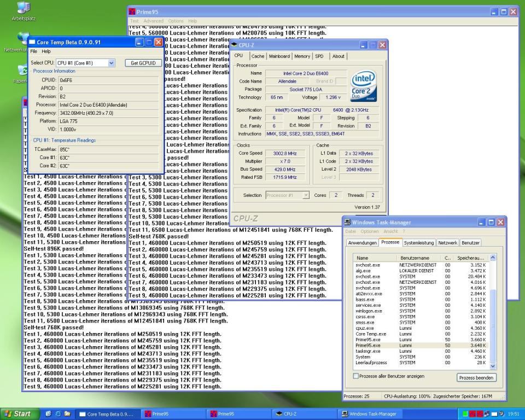Select the Leerlaufprozess row
525x420 pixels.
click(421, 363)
